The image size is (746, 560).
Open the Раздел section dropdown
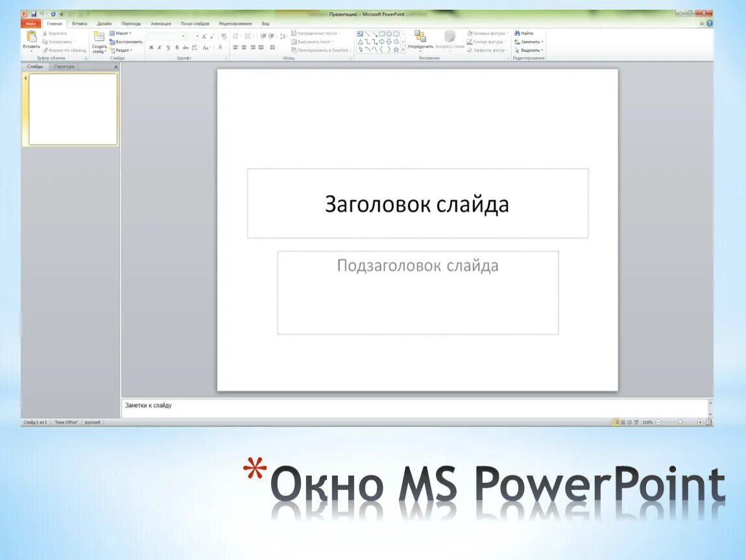tap(121, 50)
